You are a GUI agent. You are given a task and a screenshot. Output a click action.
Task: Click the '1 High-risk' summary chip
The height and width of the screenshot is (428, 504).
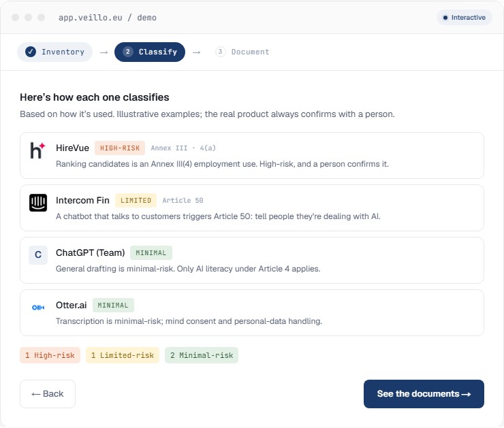pos(50,355)
